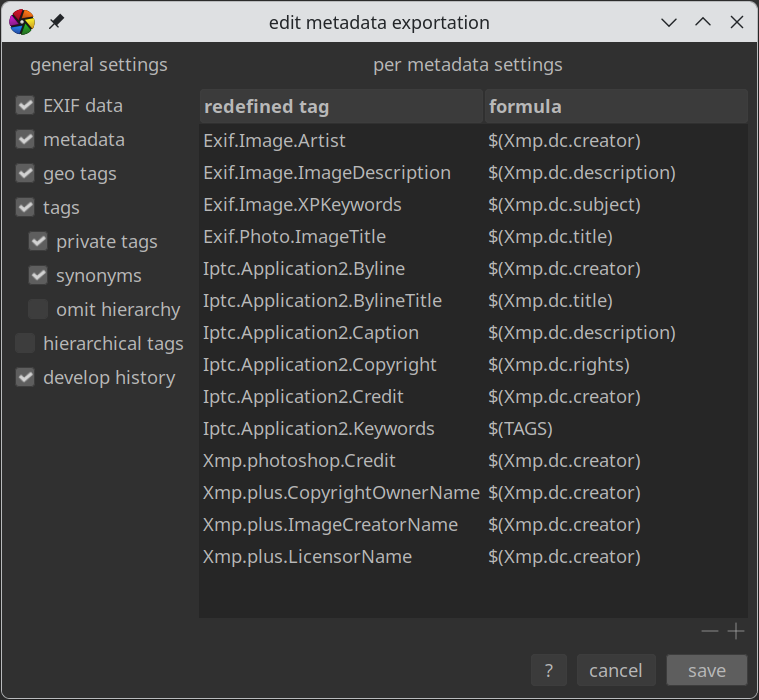Disable the geo tags checkbox

coord(25,173)
